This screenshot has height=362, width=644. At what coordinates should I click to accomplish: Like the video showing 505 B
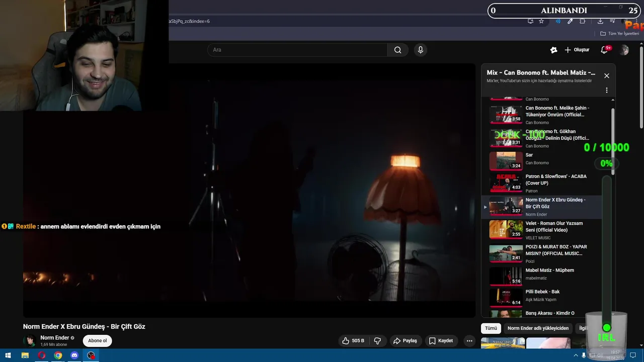pos(353,341)
